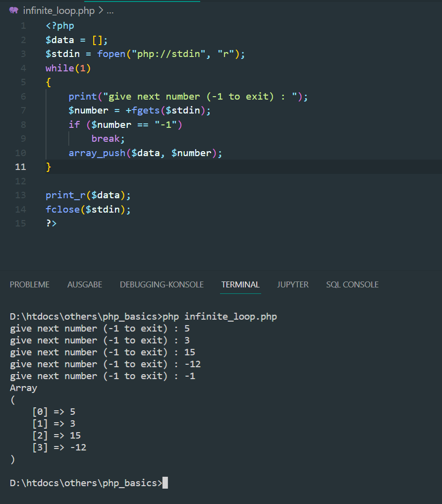
Task: Click the php infinite_loop.php terminal command
Action: (x=220, y=317)
